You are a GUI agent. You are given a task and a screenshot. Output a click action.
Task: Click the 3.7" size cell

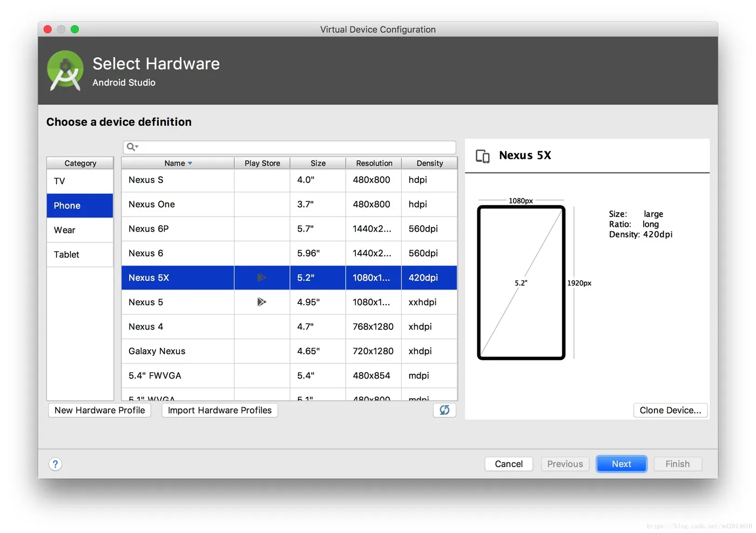[x=318, y=204]
